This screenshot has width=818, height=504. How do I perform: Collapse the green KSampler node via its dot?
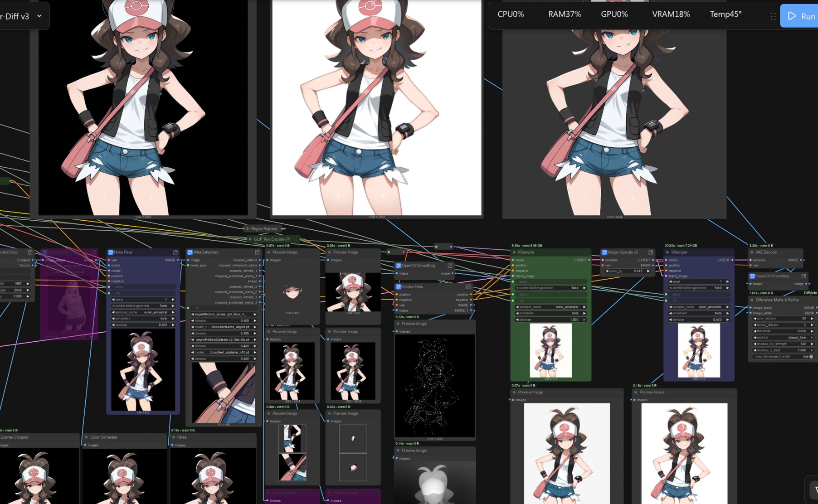[514, 252]
